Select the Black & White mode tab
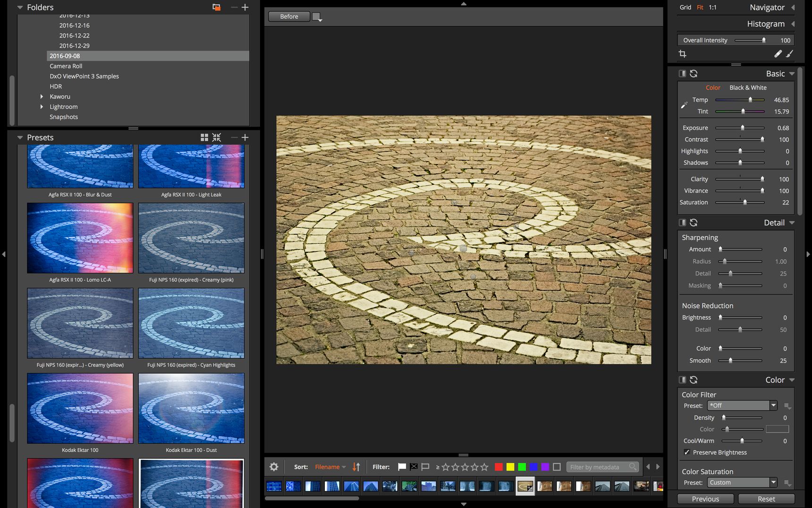Image resolution: width=812 pixels, height=508 pixels. point(748,87)
